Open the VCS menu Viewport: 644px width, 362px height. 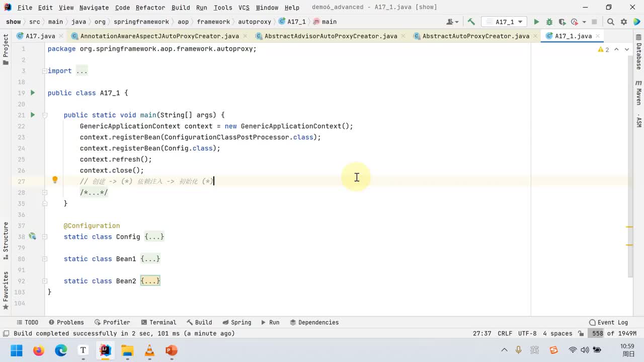[x=244, y=8]
